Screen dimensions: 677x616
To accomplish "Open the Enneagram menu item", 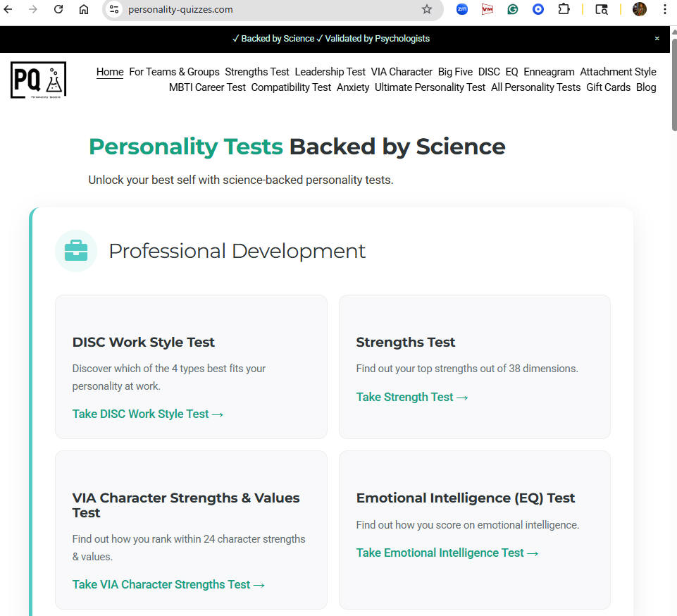I will click(549, 72).
